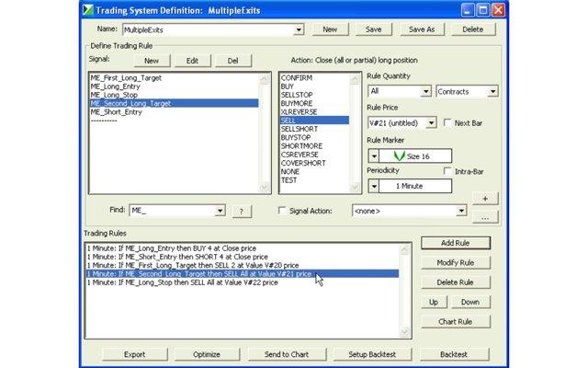Click the Trading Rules list scrollbar
588x368 pixels.
[405, 291]
